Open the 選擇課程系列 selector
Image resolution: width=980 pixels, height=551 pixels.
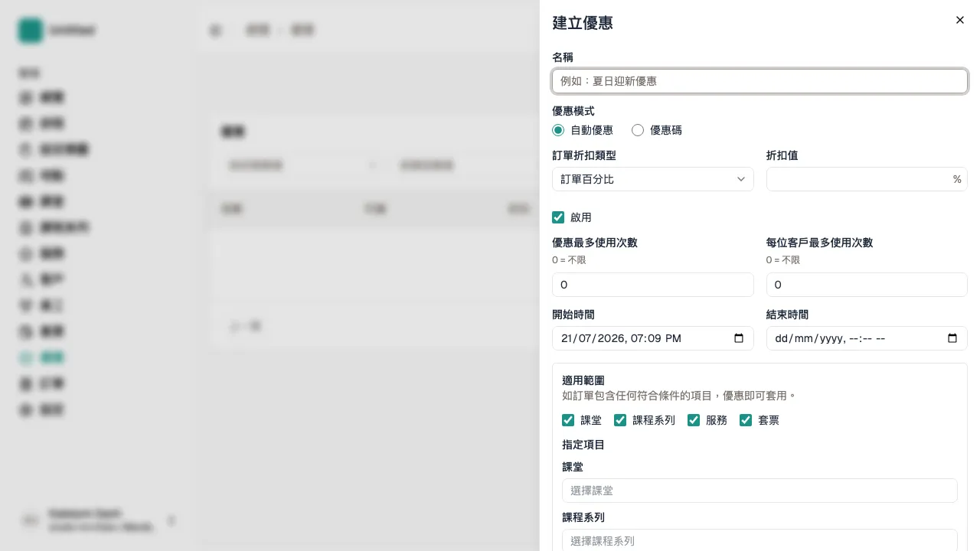[x=759, y=540]
